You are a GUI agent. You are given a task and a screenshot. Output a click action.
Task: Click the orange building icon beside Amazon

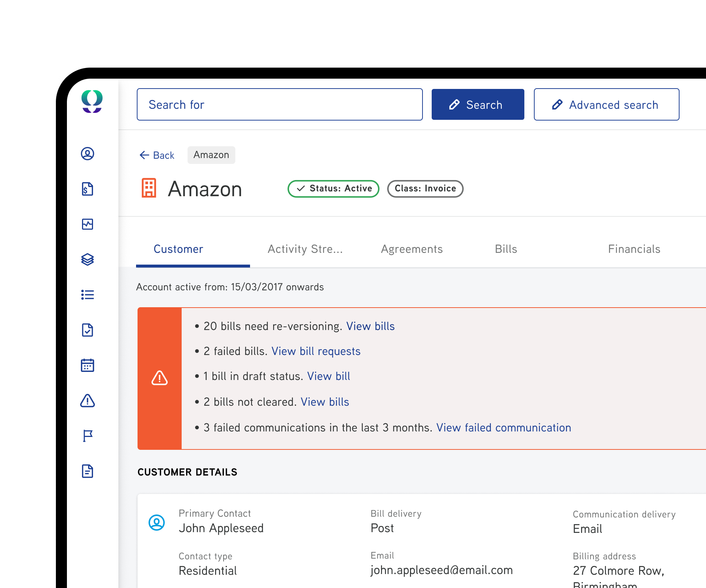click(149, 188)
